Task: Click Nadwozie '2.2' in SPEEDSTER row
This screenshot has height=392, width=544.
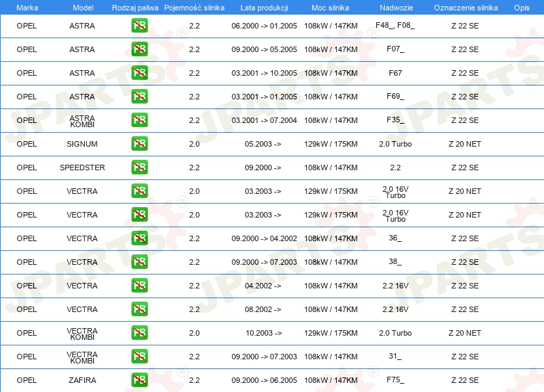Action: (x=395, y=168)
